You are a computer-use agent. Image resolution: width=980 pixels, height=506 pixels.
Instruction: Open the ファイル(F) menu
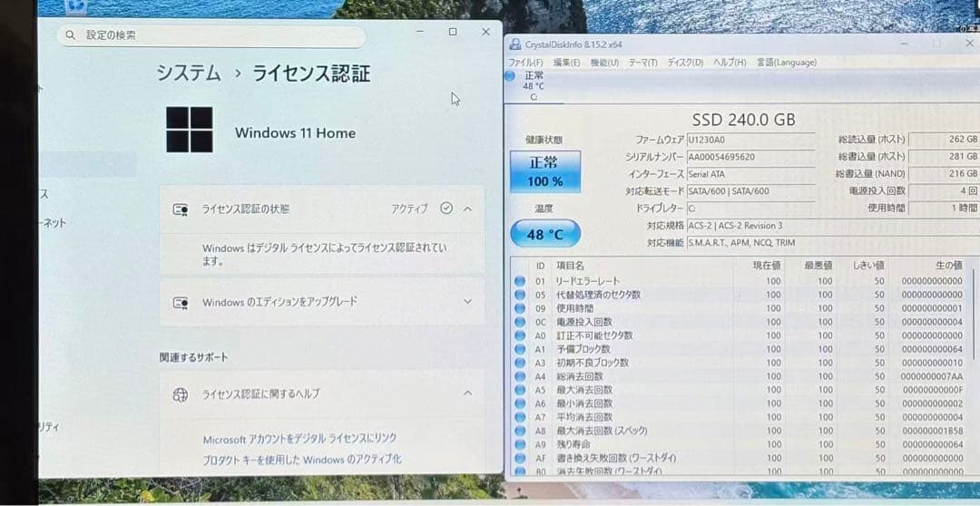(525, 63)
